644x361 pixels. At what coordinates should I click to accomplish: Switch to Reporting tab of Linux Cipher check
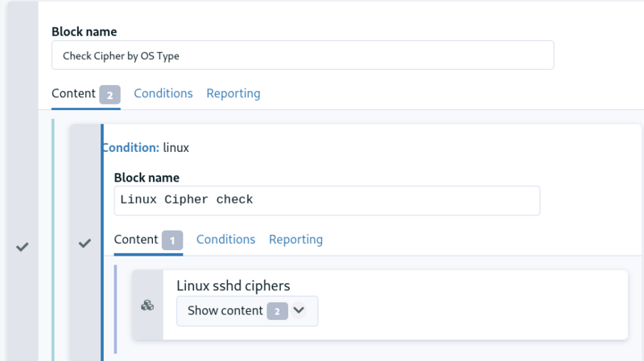point(295,240)
